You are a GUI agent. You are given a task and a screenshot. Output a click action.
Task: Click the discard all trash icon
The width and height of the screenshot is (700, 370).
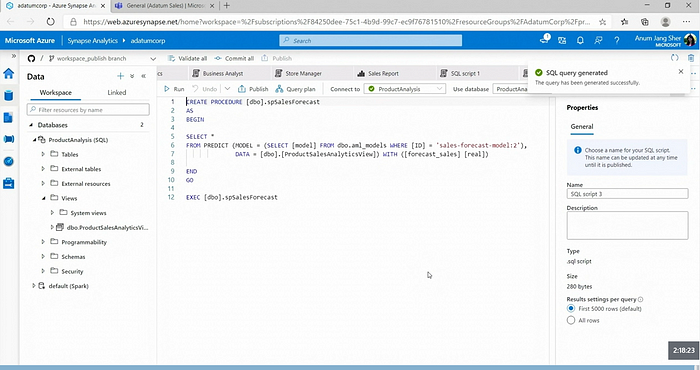691,58
